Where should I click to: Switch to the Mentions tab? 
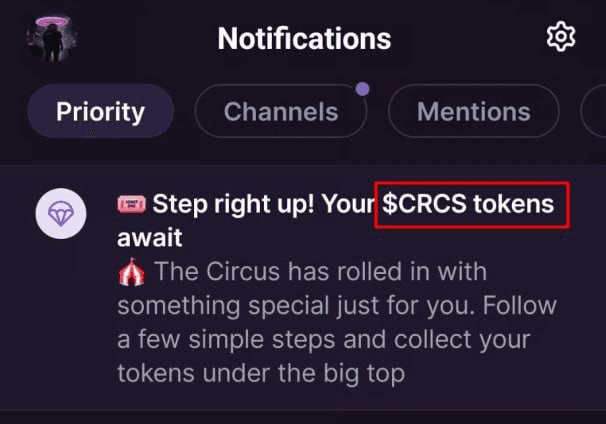click(473, 111)
